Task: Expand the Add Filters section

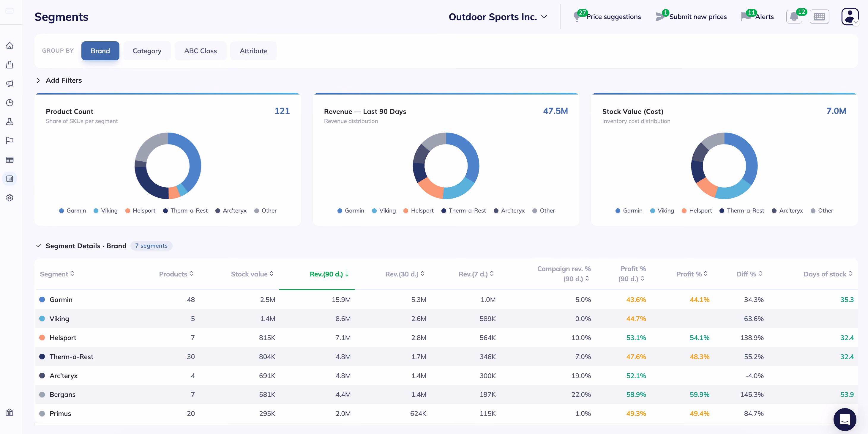Action: tap(59, 80)
